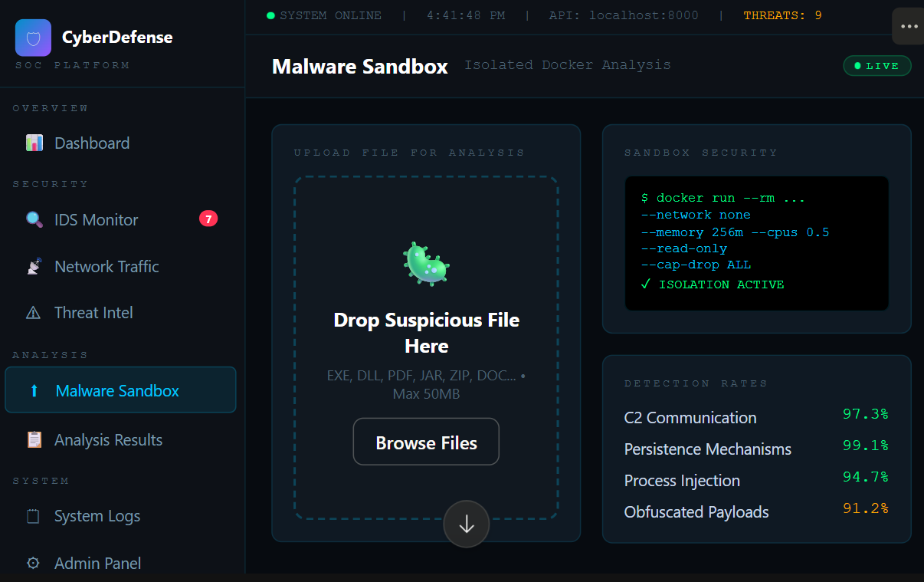The height and width of the screenshot is (582, 924).
Task: Click the IDS Monitor magnifier icon
Action: click(x=34, y=220)
